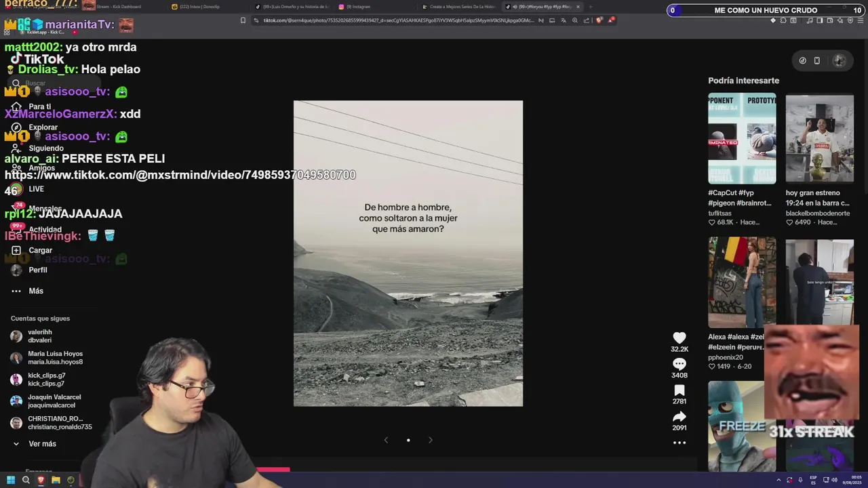
Task: Click the carousel page dot indicator
Action: point(408,440)
